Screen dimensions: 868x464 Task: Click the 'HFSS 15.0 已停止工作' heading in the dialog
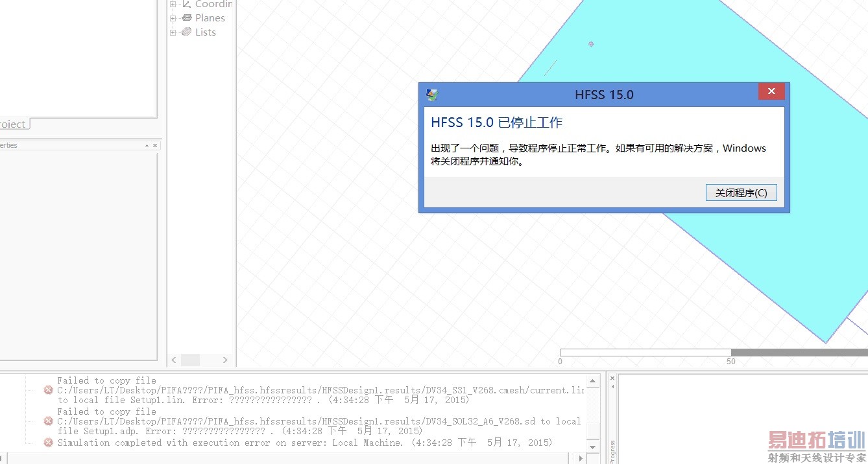pos(496,122)
